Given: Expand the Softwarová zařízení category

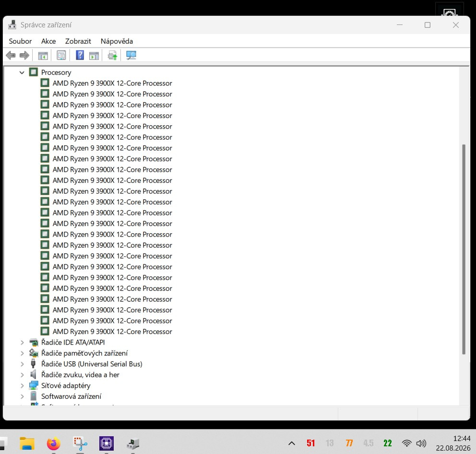Looking at the screenshot, I should (x=22, y=396).
